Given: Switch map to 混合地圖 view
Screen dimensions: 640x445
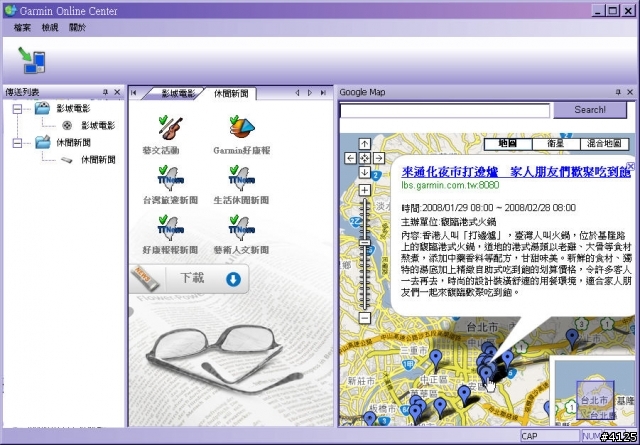Looking at the screenshot, I should 604,144.
